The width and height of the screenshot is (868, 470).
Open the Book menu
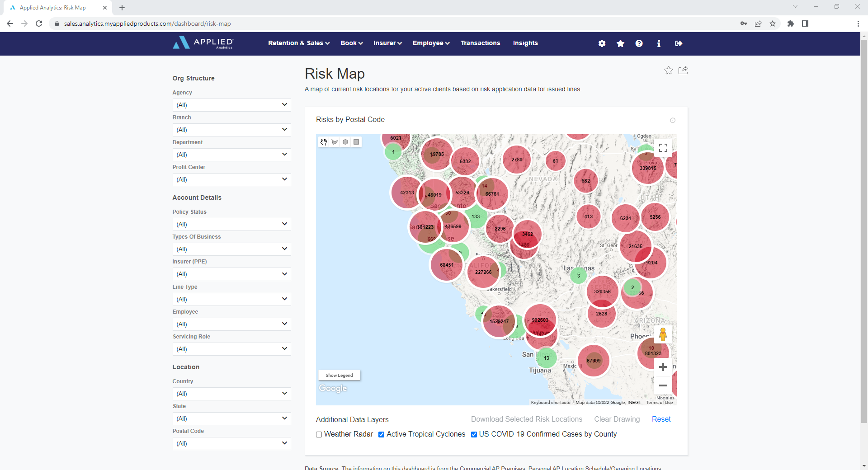coord(352,43)
